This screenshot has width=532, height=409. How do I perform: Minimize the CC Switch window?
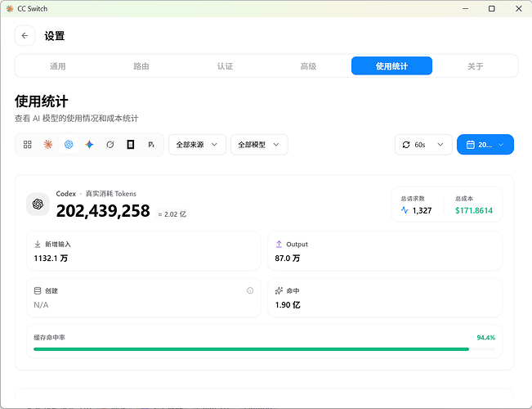[x=466, y=8]
